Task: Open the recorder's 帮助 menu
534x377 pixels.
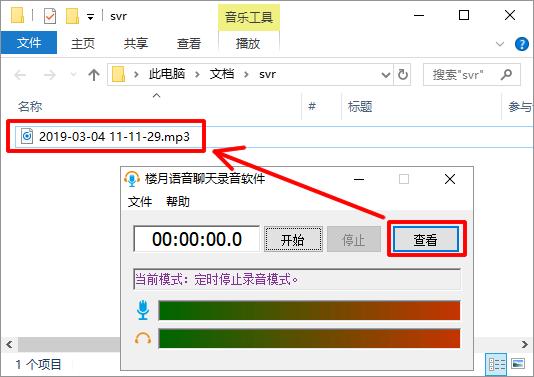Action: [x=177, y=202]
